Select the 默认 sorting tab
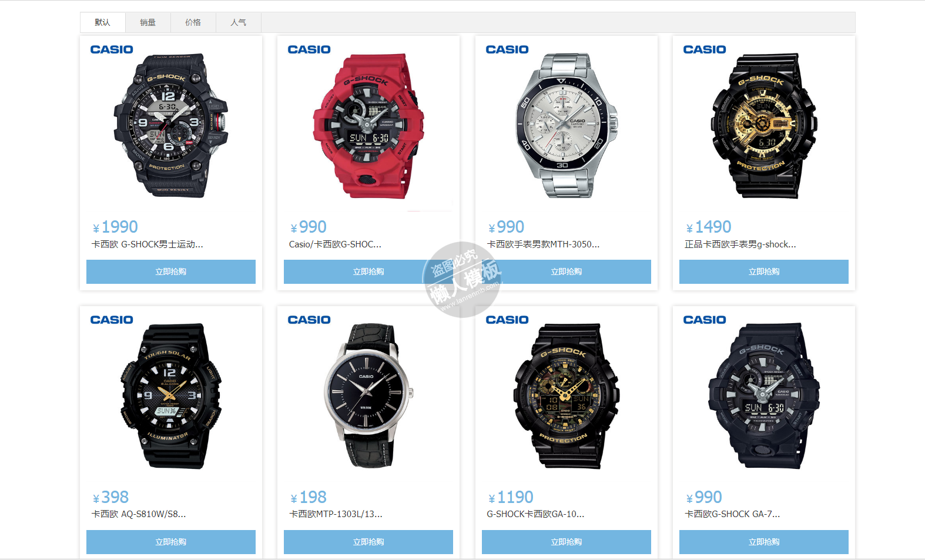 pos(103,22)
